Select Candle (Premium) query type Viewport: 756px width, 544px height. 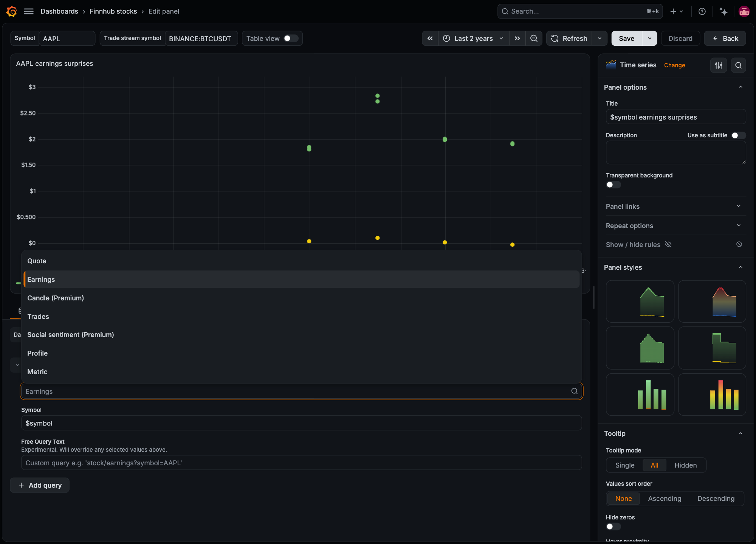301,298
